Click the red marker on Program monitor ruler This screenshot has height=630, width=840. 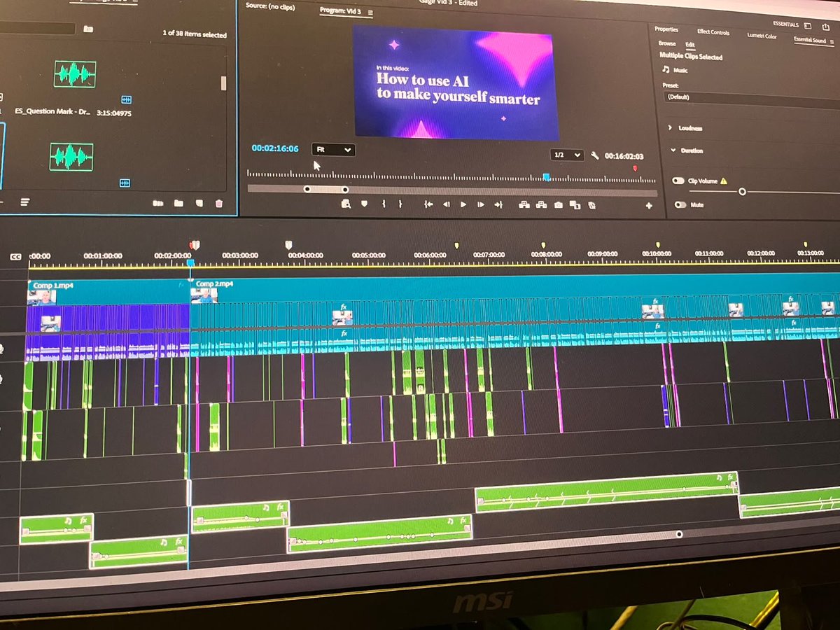click(635, 168)
